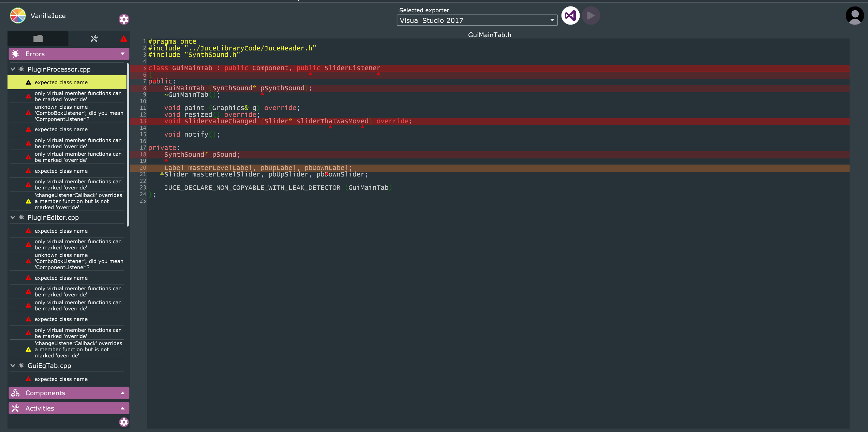Click line number 20 in the gutter
The image size is (868, 432).
(x=143, y=168)
